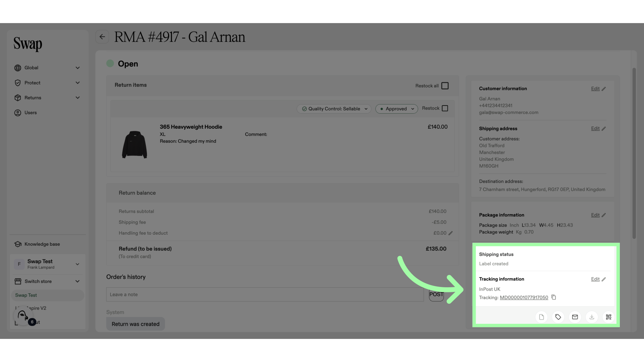Click the Refund amount £135.00

pyautogui.click(x=436, y=249)
